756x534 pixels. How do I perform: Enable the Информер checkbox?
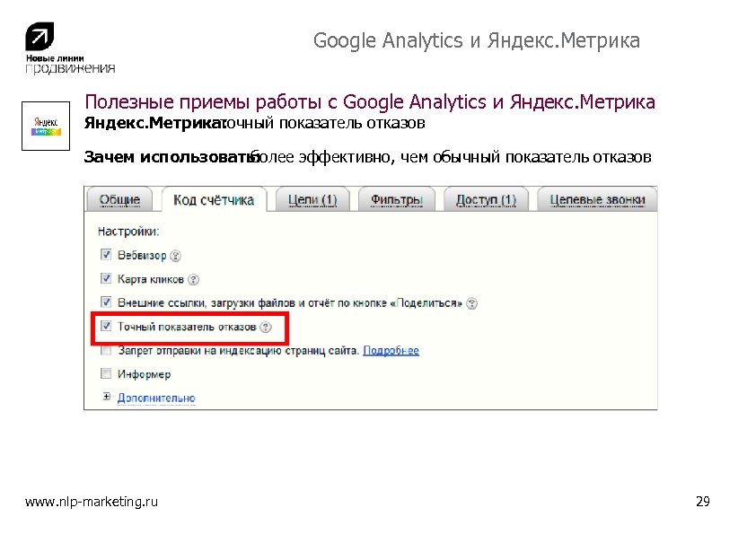(x=107, y=373)
